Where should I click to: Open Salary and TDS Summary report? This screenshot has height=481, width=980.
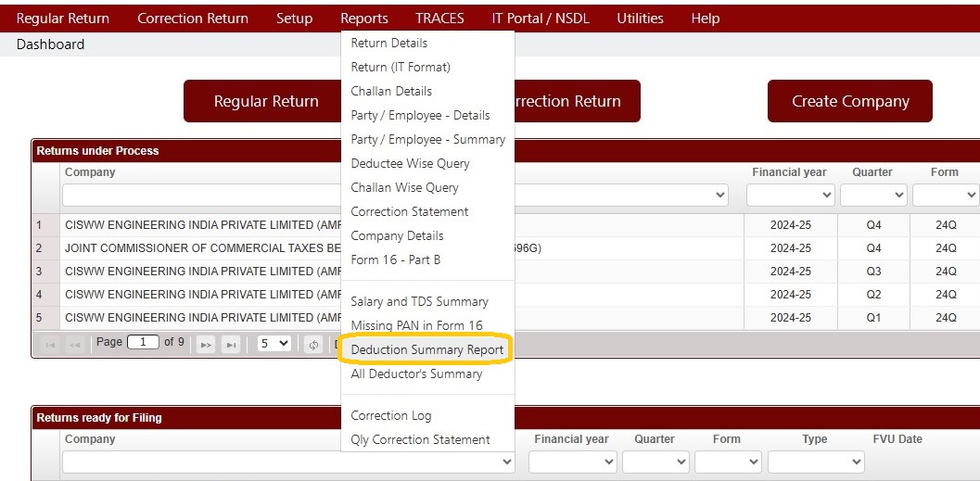[x=419, y=302]
